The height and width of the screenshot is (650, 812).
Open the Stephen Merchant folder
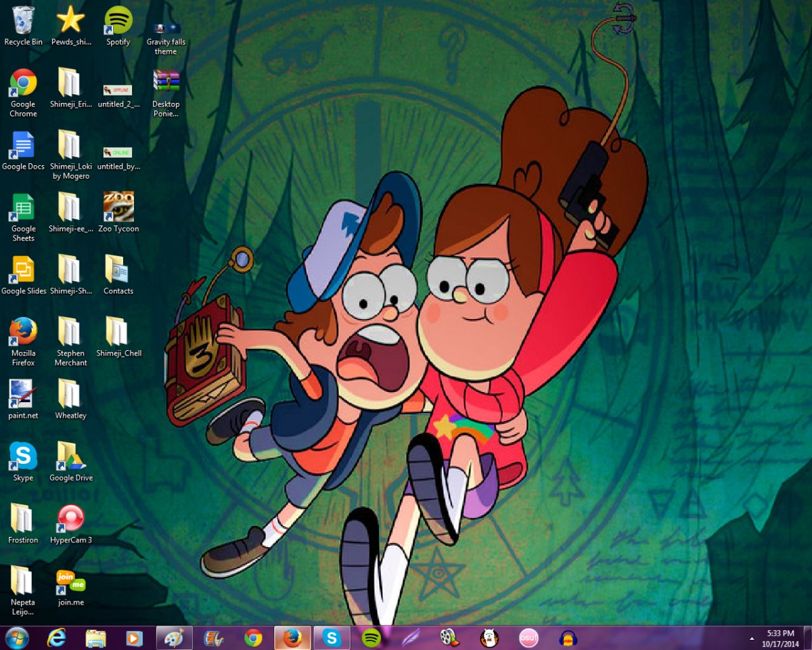click(x=71, y=332)
